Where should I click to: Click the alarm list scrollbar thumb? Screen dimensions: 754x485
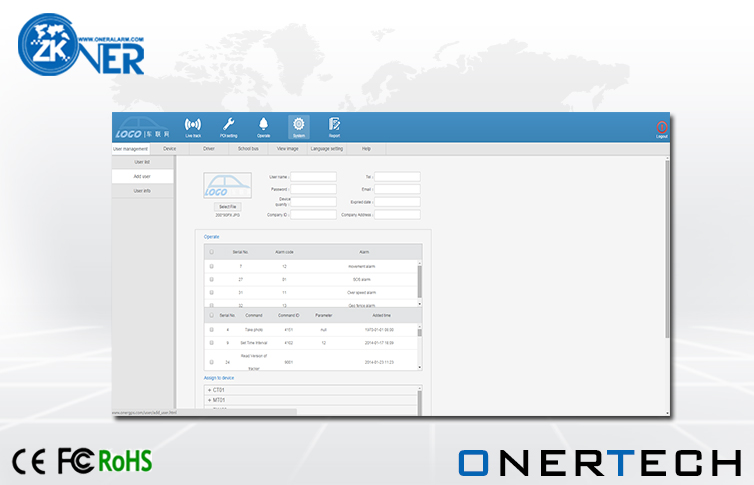pyautogui.click(x=420, y=282)
